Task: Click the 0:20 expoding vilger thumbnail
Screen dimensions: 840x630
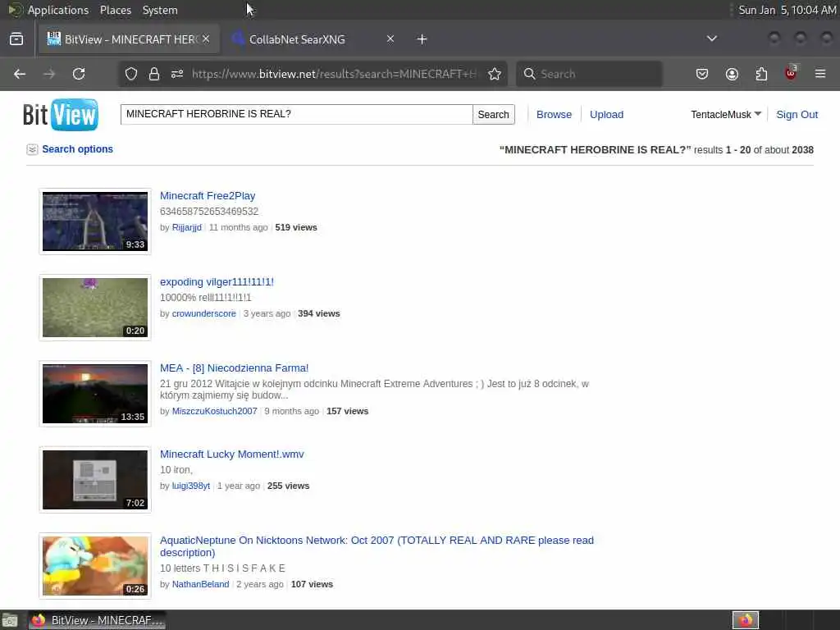Action: (x=95, y=308)
